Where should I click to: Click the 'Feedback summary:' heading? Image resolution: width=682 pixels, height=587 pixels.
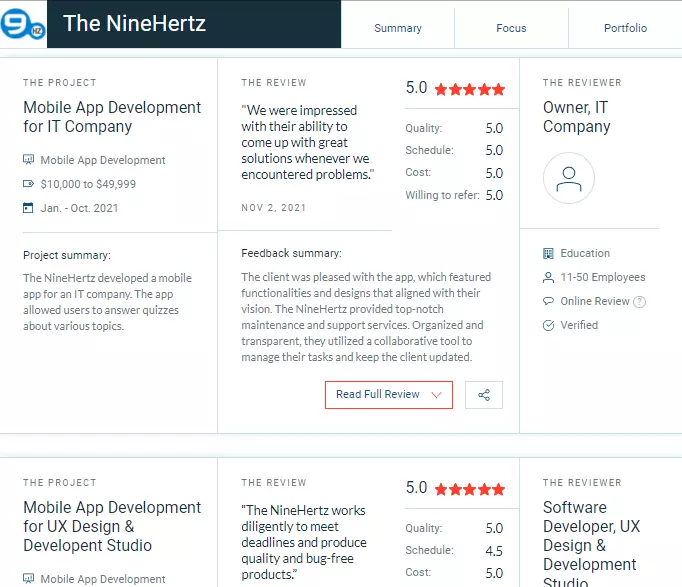(291, 253)
